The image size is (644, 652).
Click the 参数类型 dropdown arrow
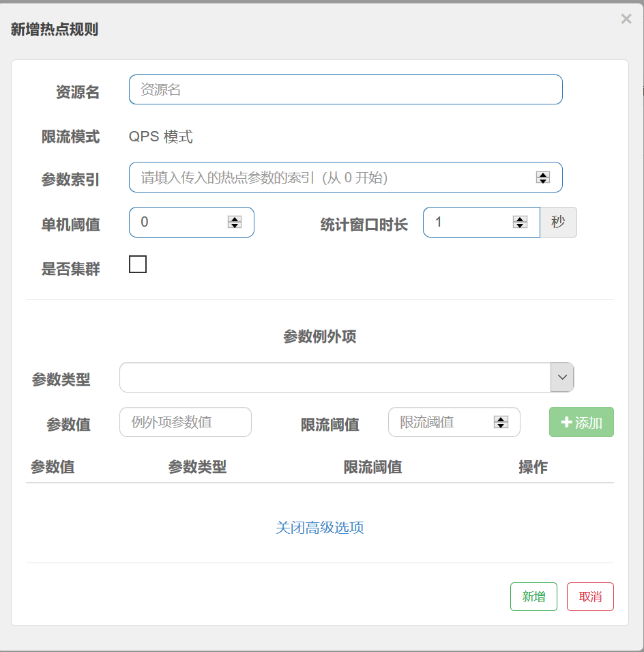point(561,377)
